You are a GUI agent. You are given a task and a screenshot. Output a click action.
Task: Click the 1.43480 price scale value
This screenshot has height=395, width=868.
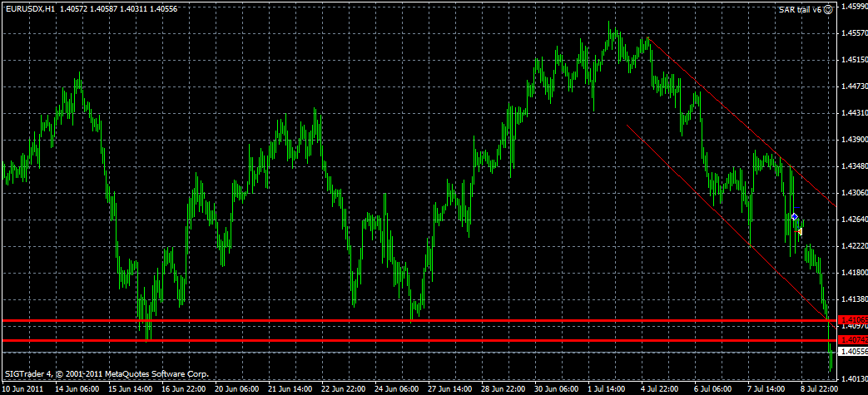click(x=855, y=166)
